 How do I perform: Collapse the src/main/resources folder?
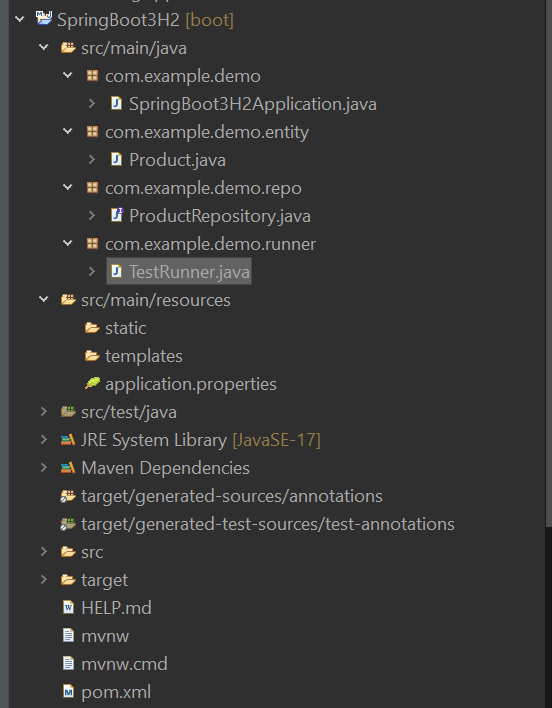44,299
